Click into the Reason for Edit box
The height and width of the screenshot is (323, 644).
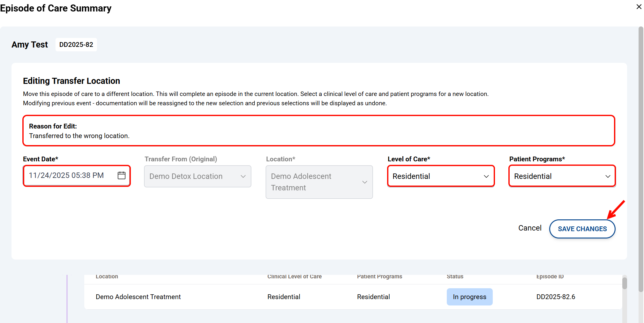[318, 131]
